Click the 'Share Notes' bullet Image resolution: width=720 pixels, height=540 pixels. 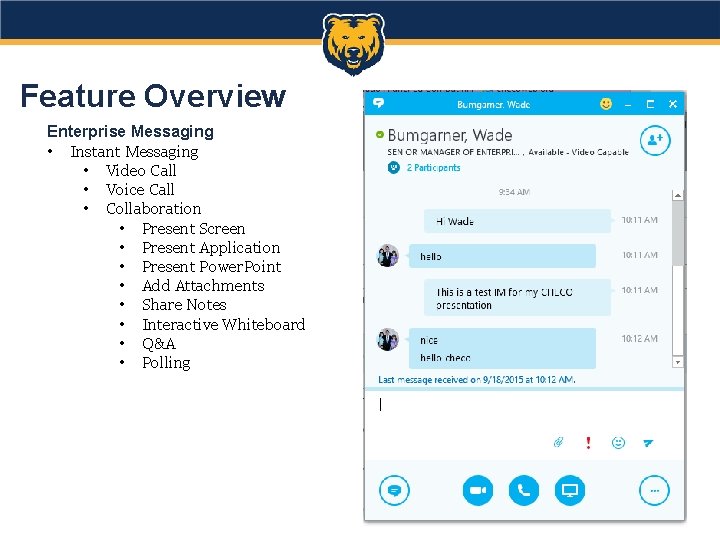point(185,305)
